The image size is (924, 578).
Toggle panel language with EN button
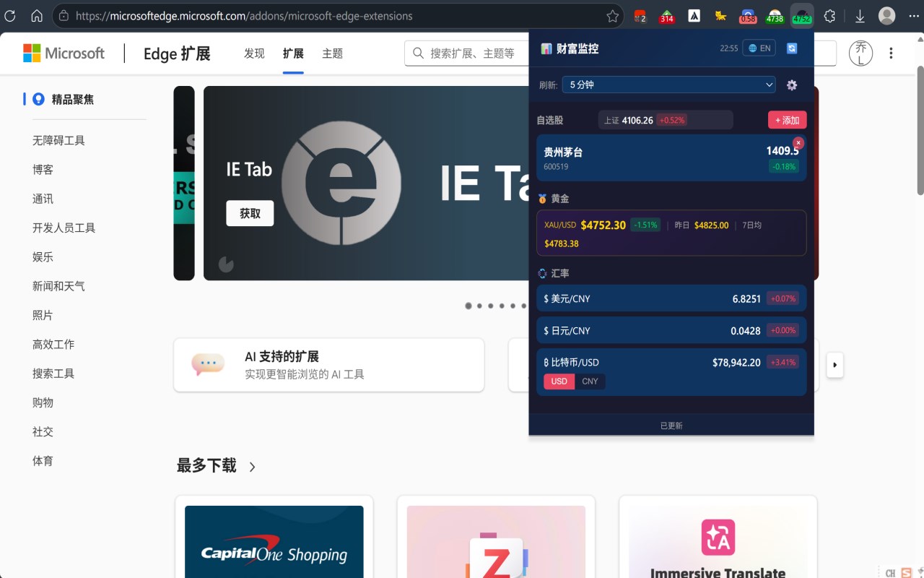pyautogui.click(x=759, y=48)
